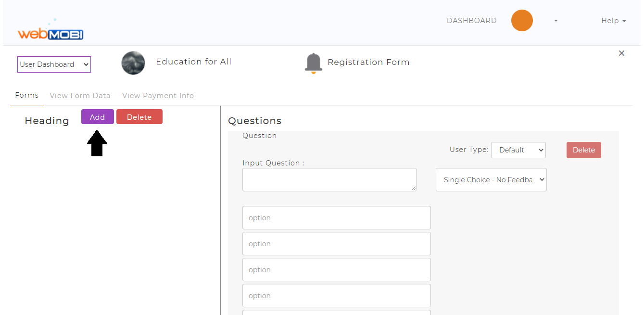Delete the question with the pale red button
Image resolution: width=644 pixels, height=315 pixels.
(x=584, y=150)
